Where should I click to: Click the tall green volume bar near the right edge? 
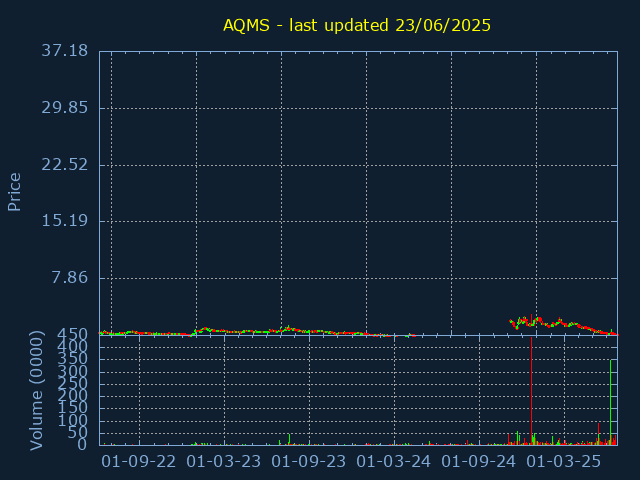tap(611, 402)
